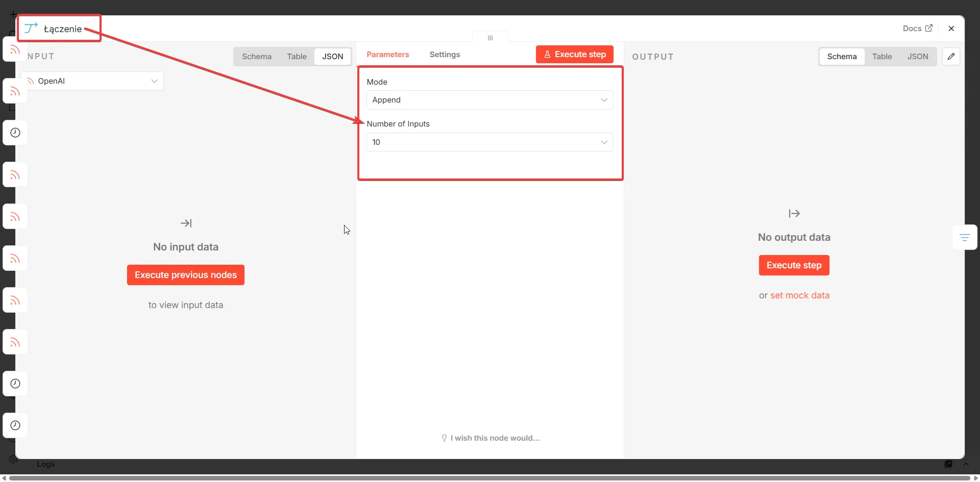Click the right arrow of the bottom scrollbar
The image size is (980, 482).
coord(976,478)
